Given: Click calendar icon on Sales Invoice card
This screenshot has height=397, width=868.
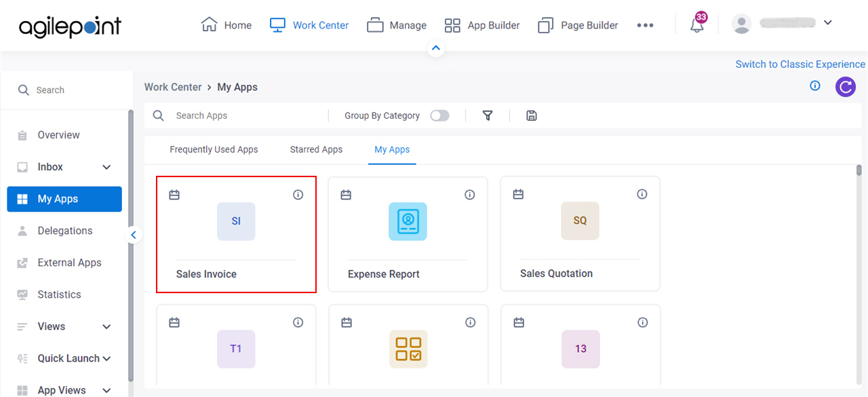Looking at the screenshot, I should (x=174, y=195).
